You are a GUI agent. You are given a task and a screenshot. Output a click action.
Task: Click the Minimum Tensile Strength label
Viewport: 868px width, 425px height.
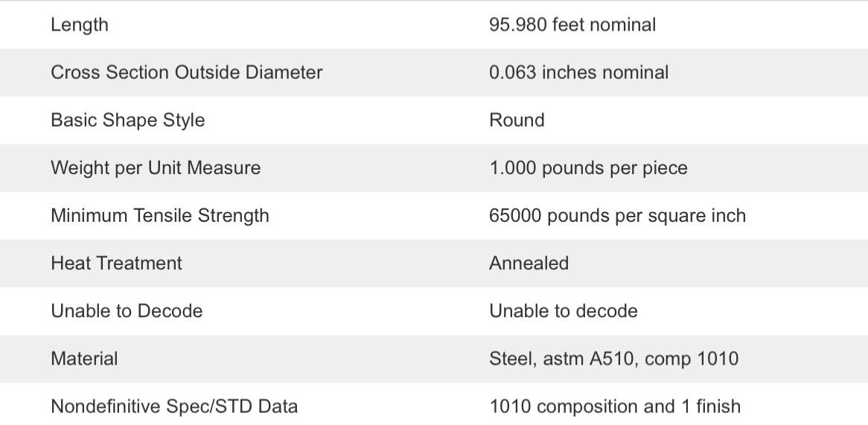pyautogui.click(x=160, y=215)
